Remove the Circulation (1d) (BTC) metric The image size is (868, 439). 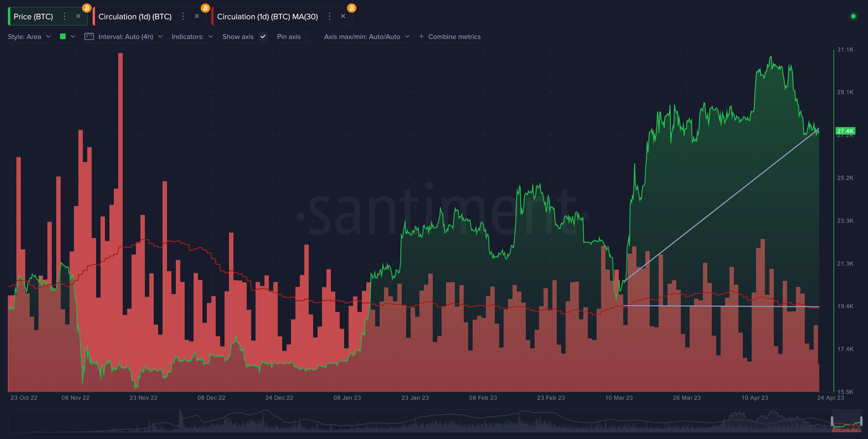[x=196, y=16]
